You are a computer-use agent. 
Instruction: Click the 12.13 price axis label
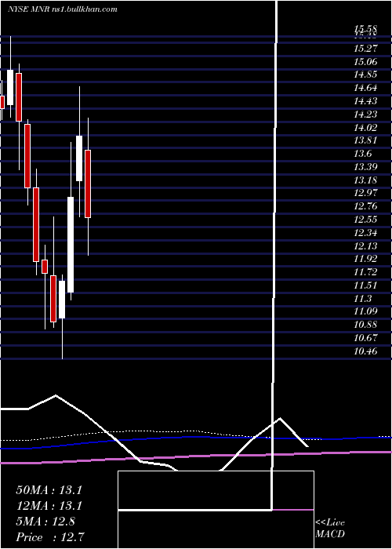pos(365,245)
